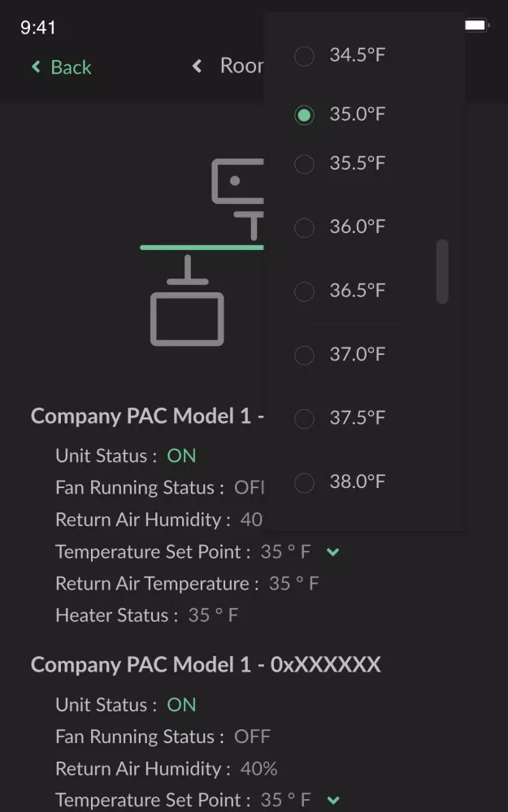Screen dimensions: 508x812
Task: Tap the monitor device icon in diagram
Action: [238, 200]
